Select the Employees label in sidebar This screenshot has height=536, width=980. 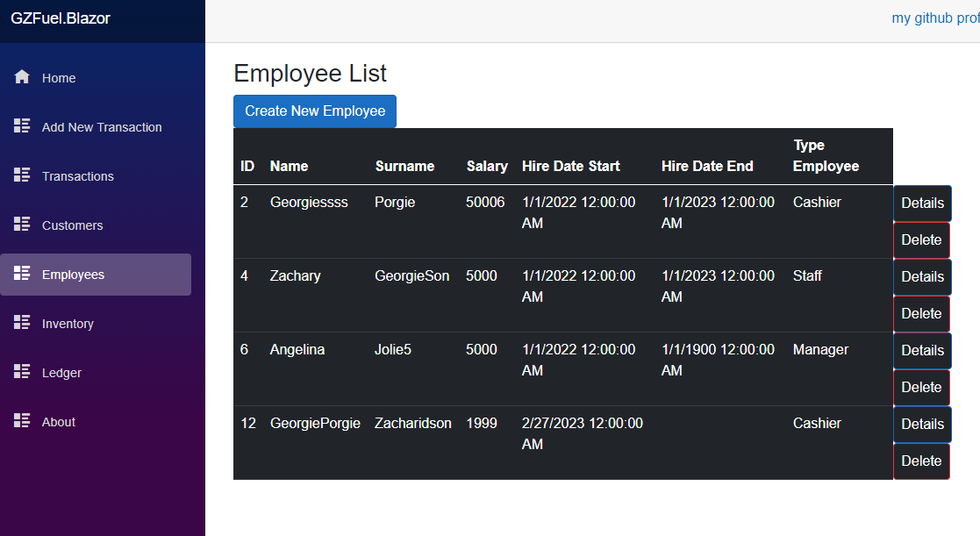click(73, 275)
